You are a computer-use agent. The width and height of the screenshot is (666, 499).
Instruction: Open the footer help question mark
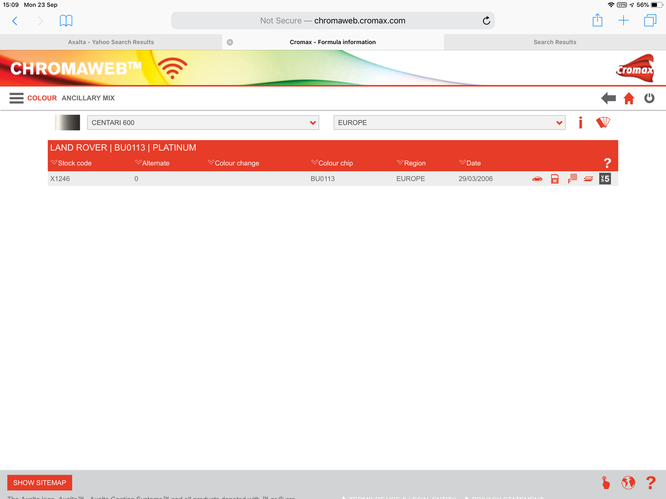point(650,483)
